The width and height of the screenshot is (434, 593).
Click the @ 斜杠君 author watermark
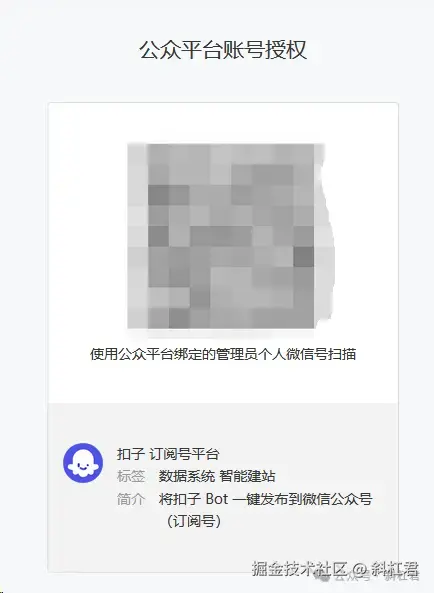coord(386,568)
